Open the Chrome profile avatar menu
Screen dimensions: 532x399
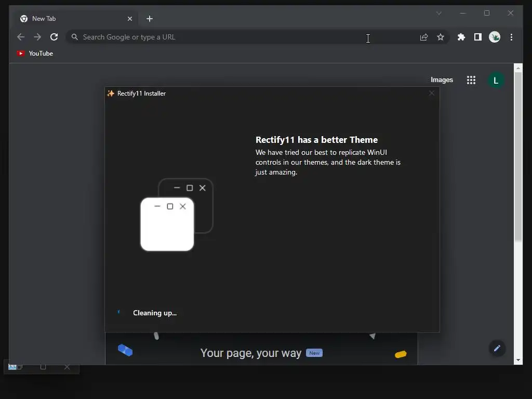point(495,37)
